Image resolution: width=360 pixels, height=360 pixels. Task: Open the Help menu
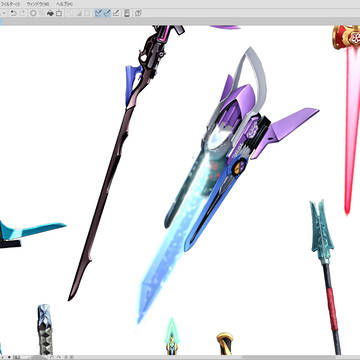[x=64, y=4]
